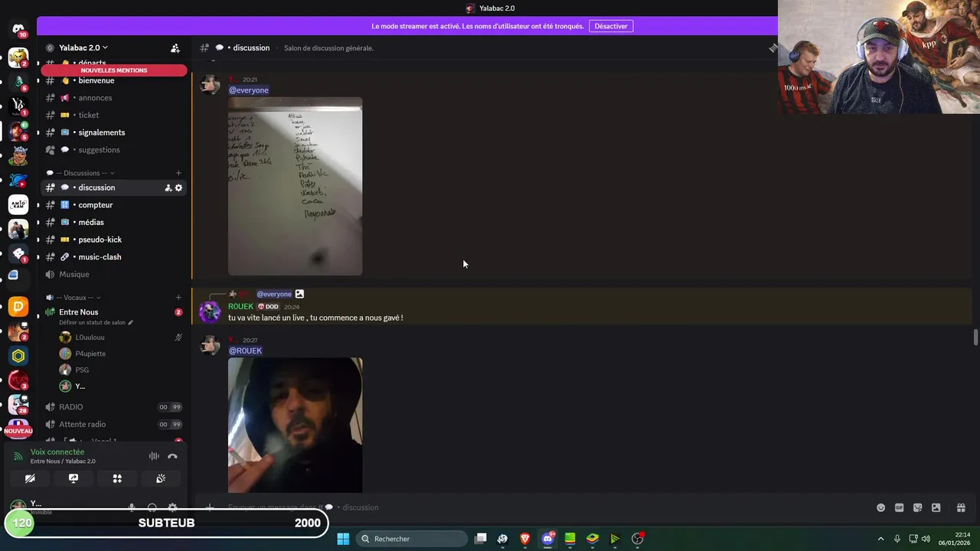The image size is (980, 551).
Task: Open the noise suppression waveform icon
Action: (154, 456)
